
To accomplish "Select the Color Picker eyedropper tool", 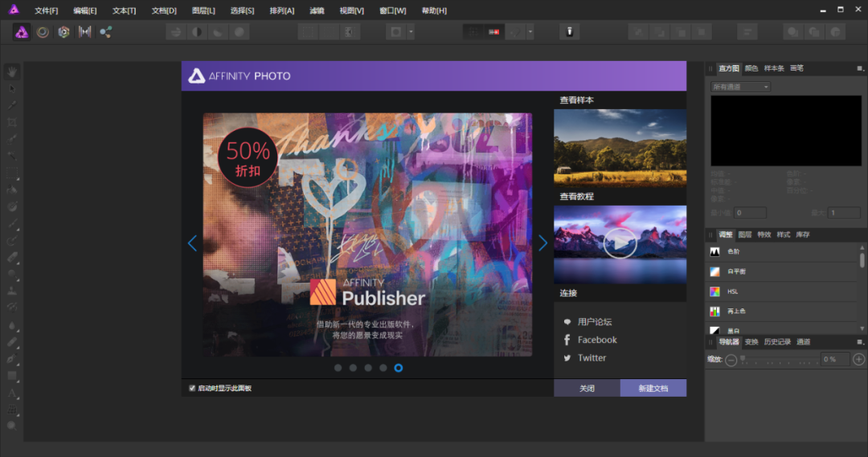I will (x=11, y=105).
